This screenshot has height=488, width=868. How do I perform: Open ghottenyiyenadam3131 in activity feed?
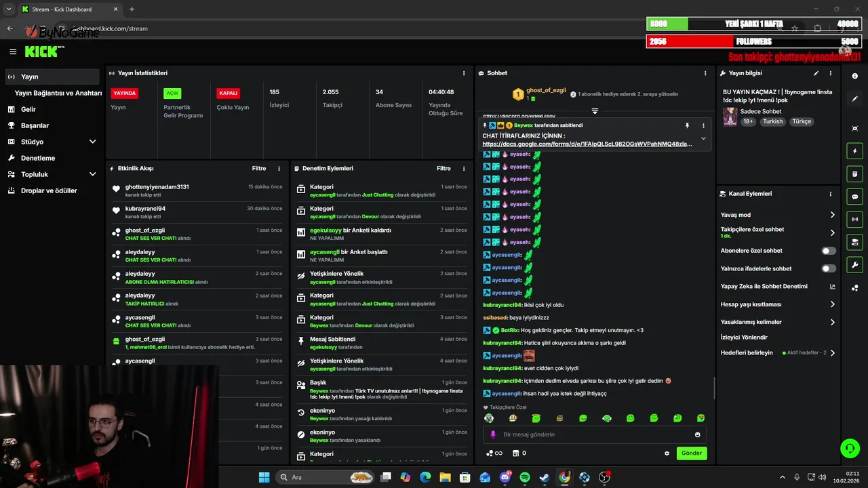click(x=157, y=187)
